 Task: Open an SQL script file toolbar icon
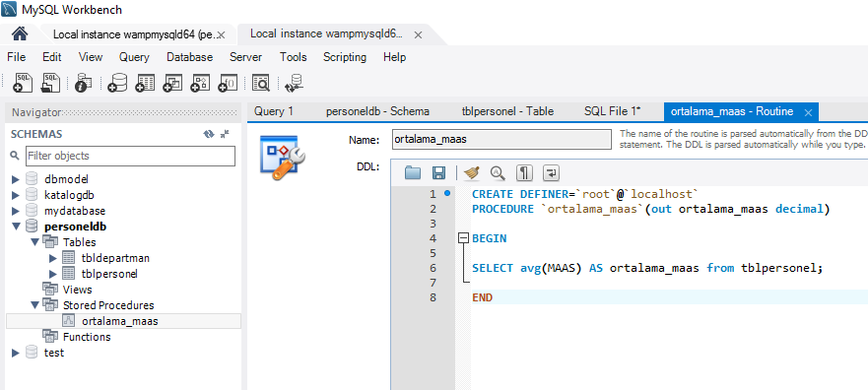pyautogui.click(x=51, y=83)
